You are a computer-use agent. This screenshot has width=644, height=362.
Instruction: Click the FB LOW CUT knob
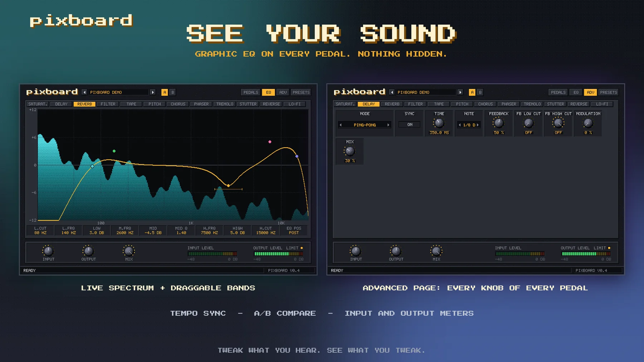(x=528, y=123)
